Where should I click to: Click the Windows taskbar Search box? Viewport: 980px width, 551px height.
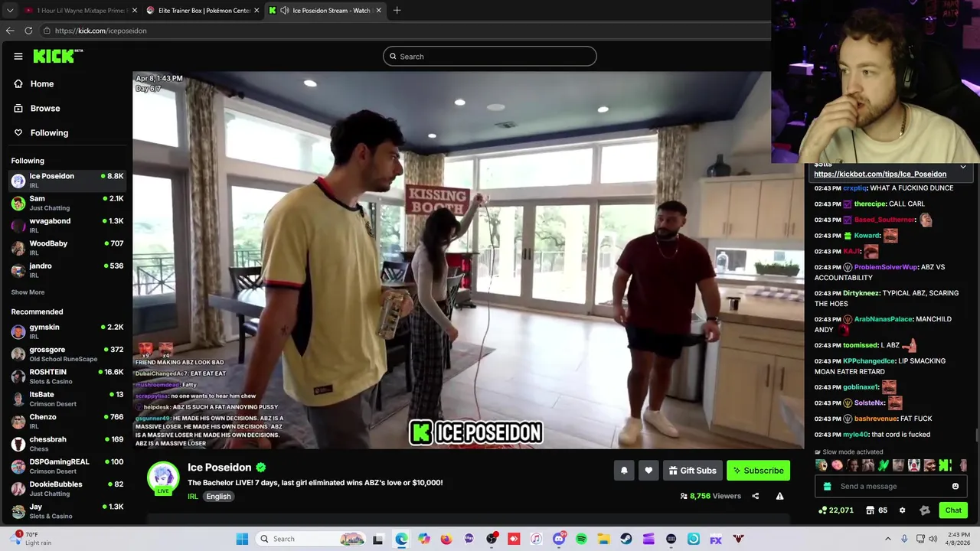312,539
